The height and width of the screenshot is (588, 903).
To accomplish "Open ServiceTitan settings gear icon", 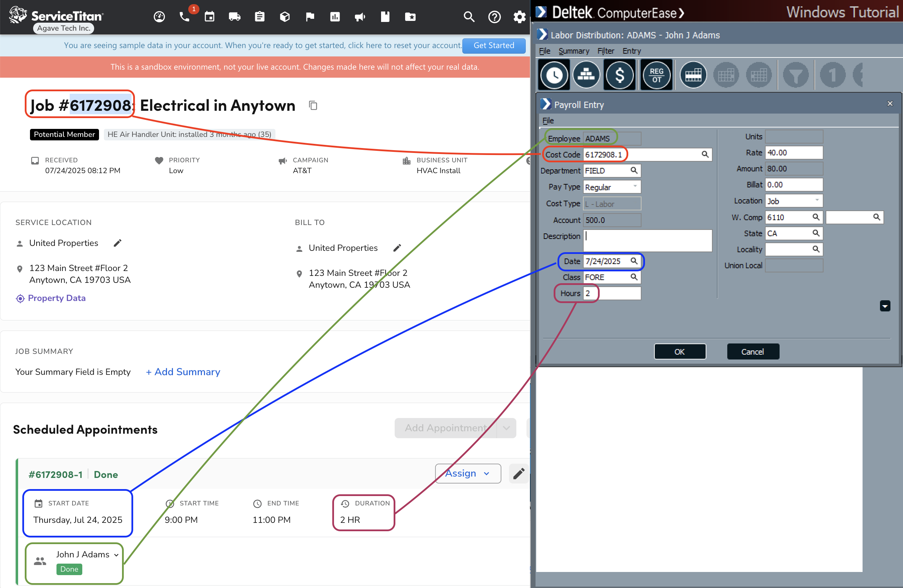I will point(519,17).
